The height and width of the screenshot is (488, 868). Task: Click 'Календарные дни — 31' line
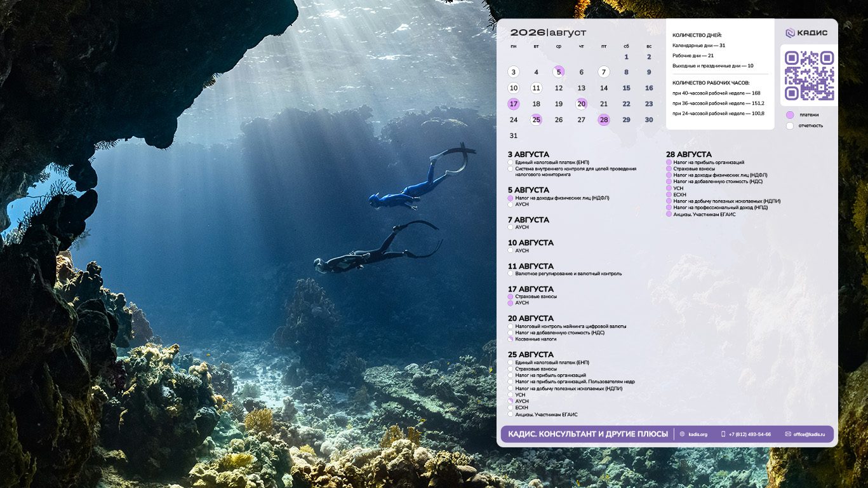click(x=699, y=46)
